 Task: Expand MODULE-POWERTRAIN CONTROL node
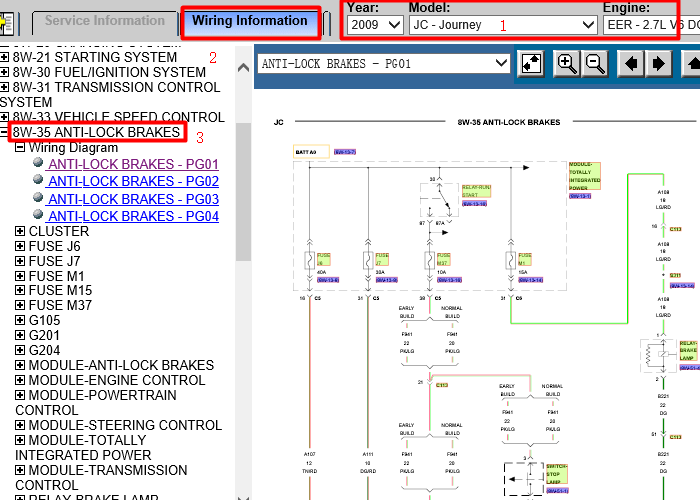click(x=20, y=395)
